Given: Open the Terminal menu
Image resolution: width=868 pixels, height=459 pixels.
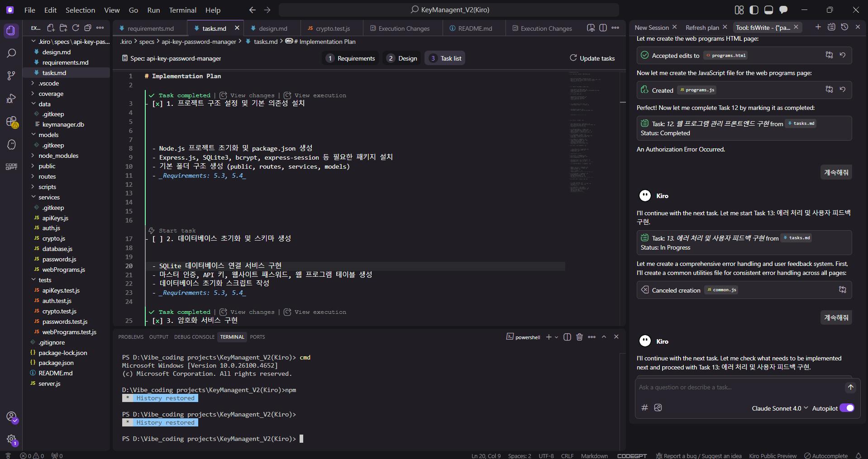Looking at the screenshot, I should (182, 10).
